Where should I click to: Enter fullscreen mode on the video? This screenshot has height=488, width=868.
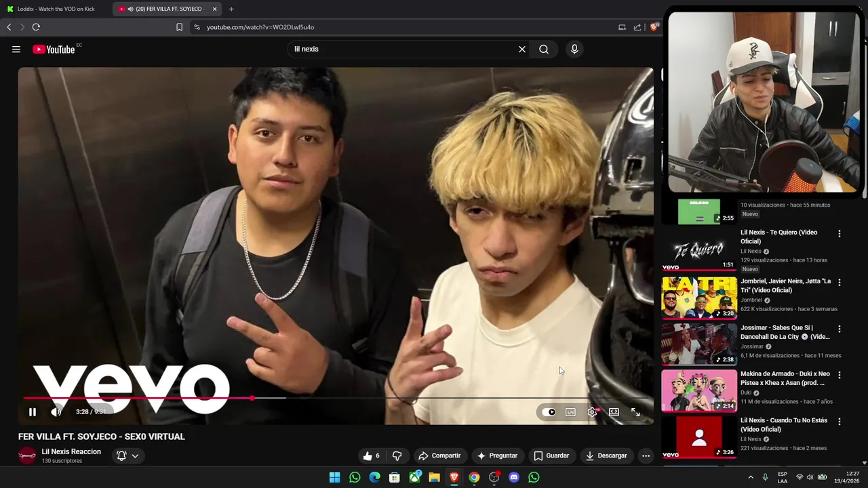(635, 412)
